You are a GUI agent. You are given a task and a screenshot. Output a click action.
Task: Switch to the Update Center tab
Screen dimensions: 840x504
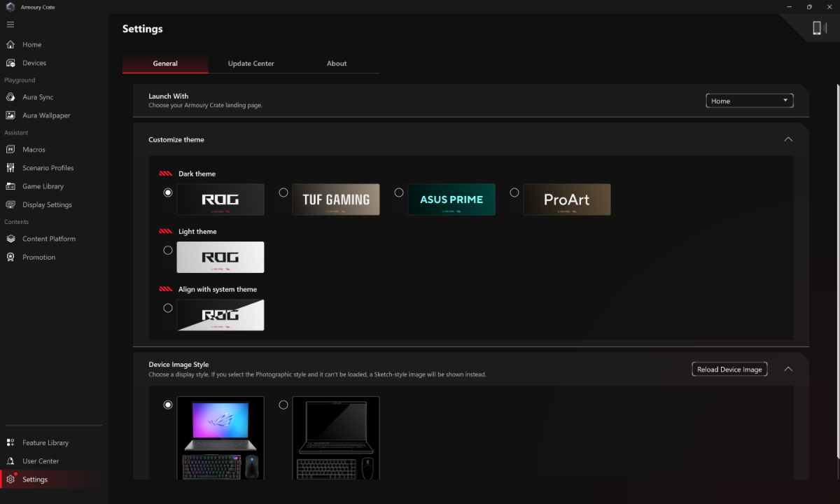click(251, 64)
